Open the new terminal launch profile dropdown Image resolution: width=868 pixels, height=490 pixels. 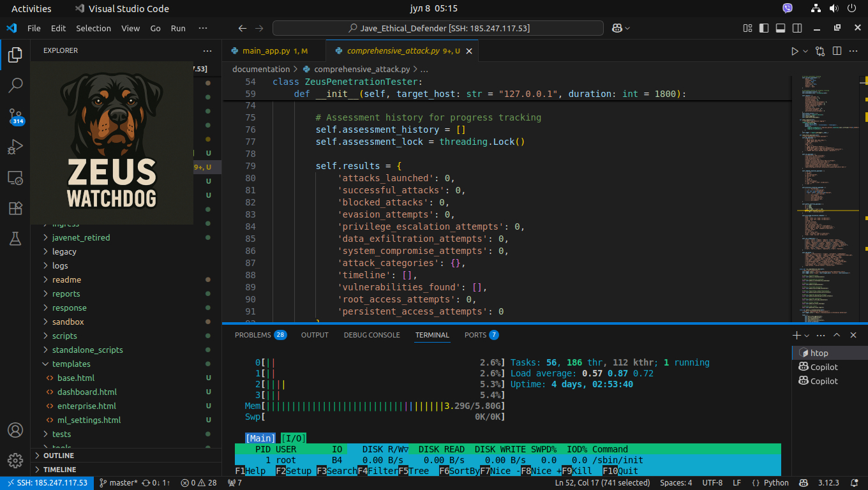[x=807, y=335]
